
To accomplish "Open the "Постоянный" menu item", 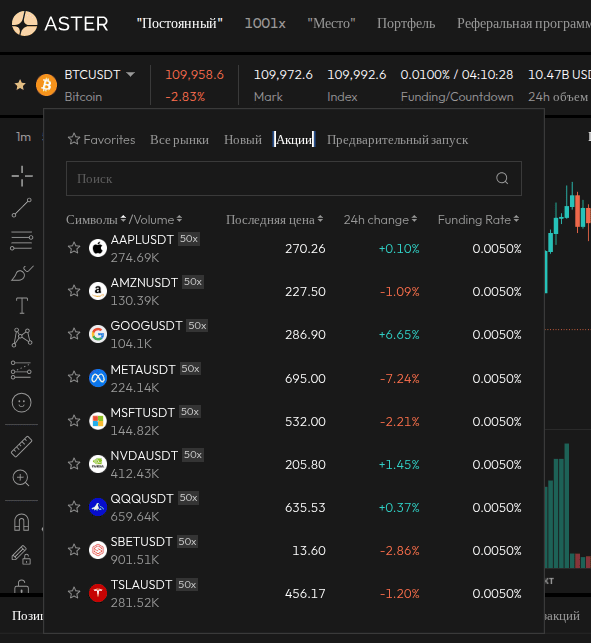I will pyautogui.click(x=180, y=23).
